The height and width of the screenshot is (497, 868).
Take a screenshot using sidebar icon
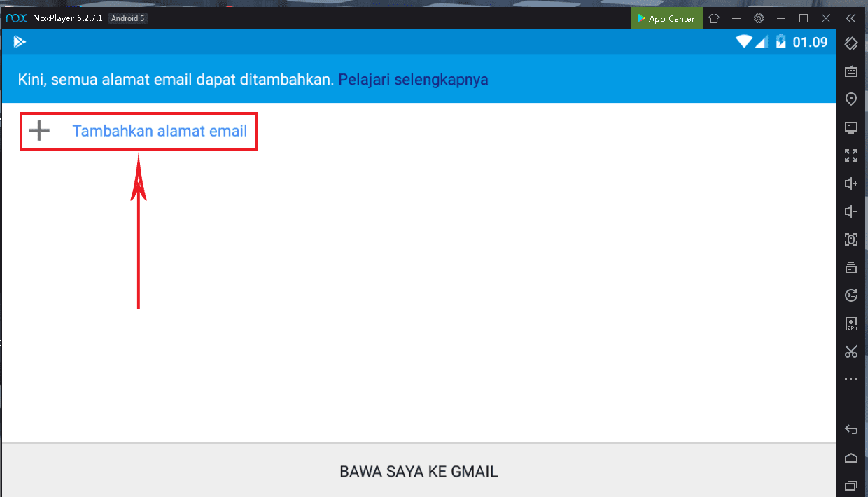[x=851, y=239]
